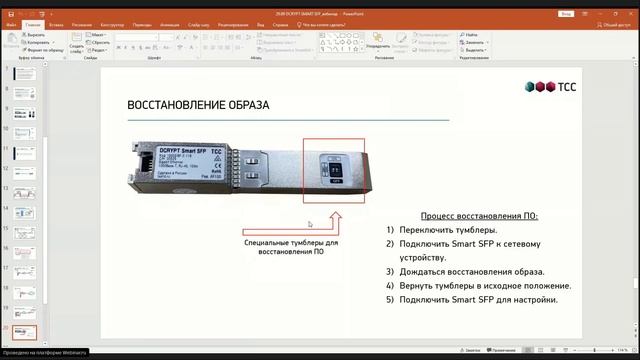The image size is (640, 360).
Task: Click the Общий доступ share button
Action: [614, 25]
